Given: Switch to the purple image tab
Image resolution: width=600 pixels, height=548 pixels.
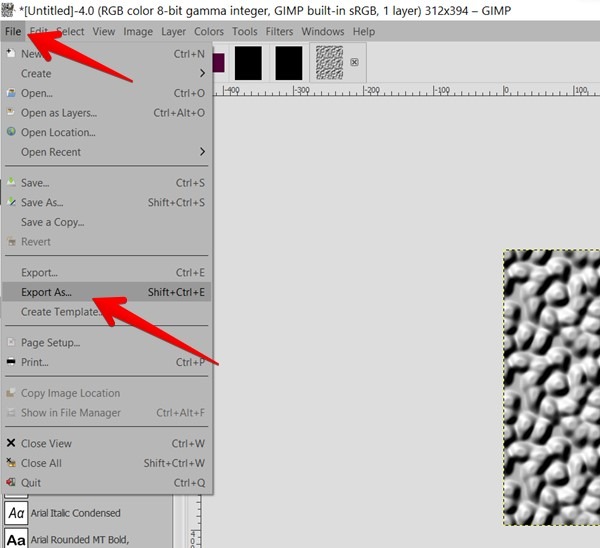Looking at the screenshot, I should coord(219,63).
